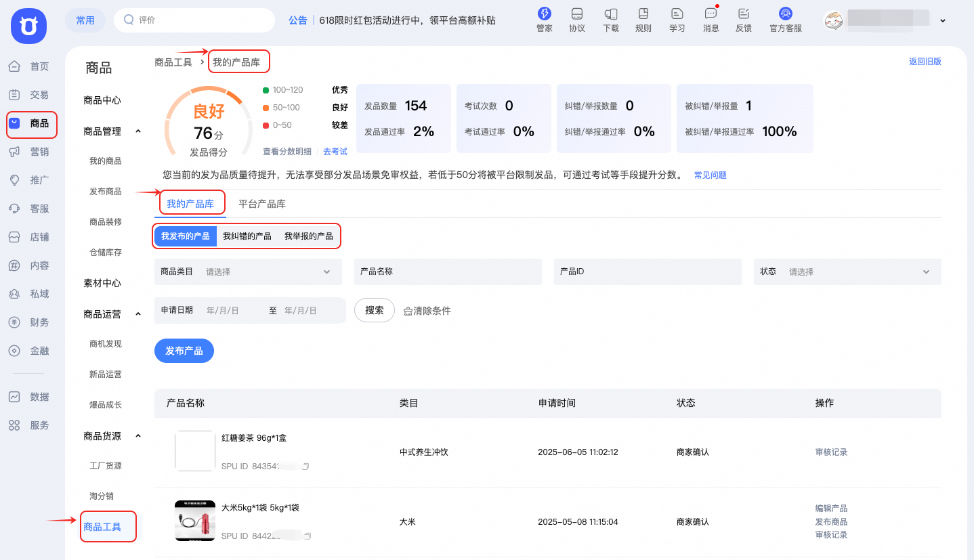Go to 首页 in left sidebar
The width and height of the screenshot is (974, 560).
29,66
